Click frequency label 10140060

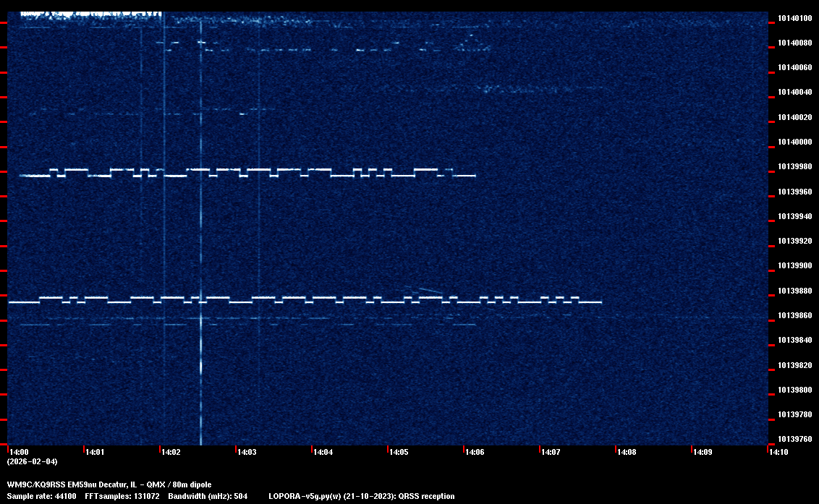(795, 67)
